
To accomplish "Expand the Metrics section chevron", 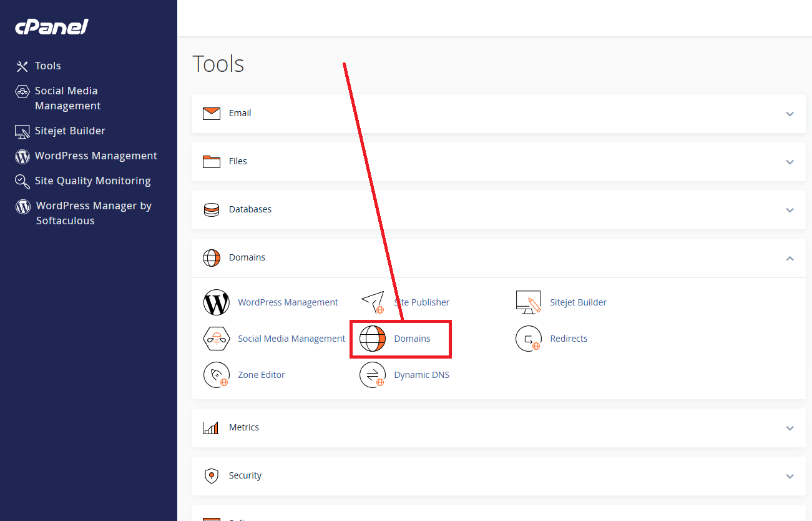I will [790, 429].
